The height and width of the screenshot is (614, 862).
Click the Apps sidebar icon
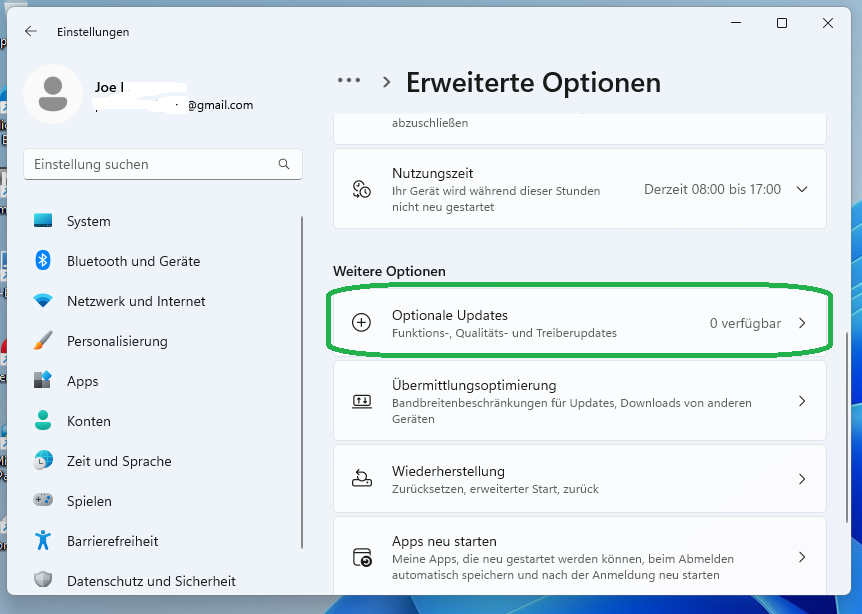(43, 381)
